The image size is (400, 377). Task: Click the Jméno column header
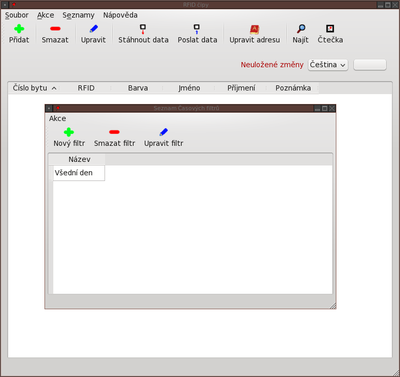(x=189, y=88)
